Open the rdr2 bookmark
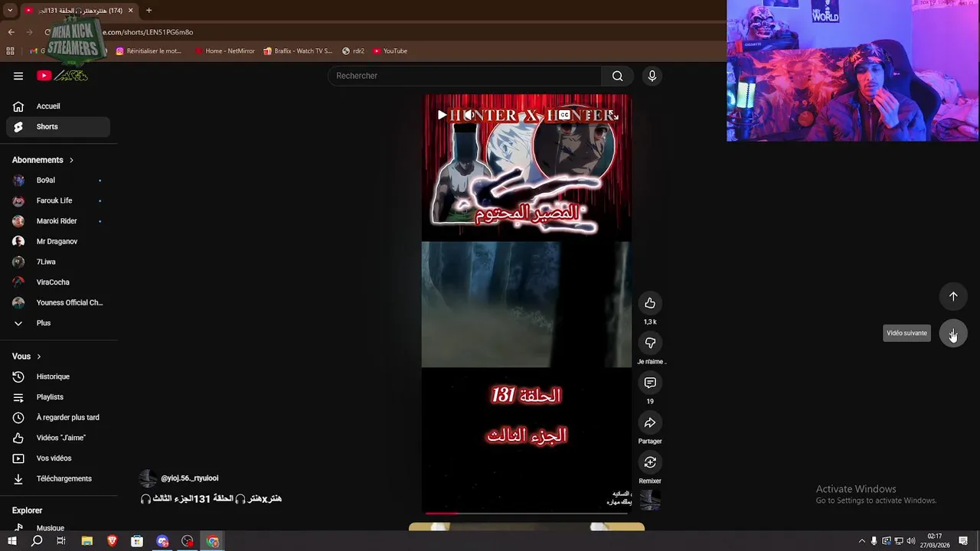 (353, 51)
